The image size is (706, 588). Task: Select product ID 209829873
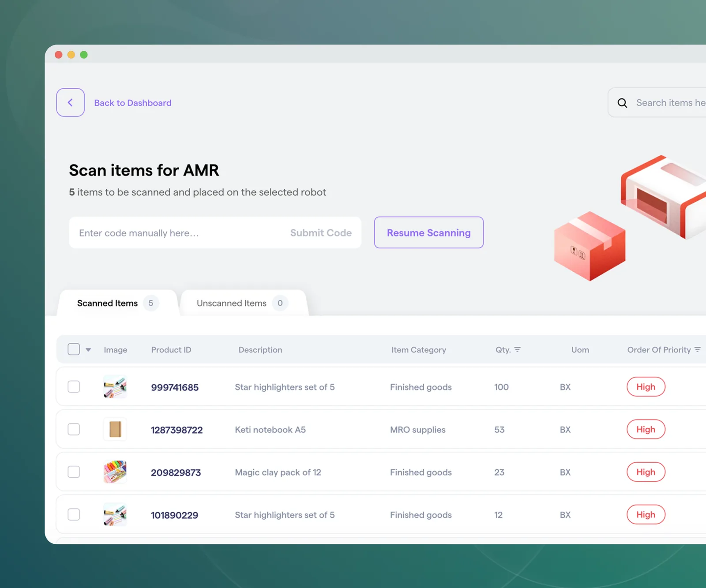tap(176, 472)
